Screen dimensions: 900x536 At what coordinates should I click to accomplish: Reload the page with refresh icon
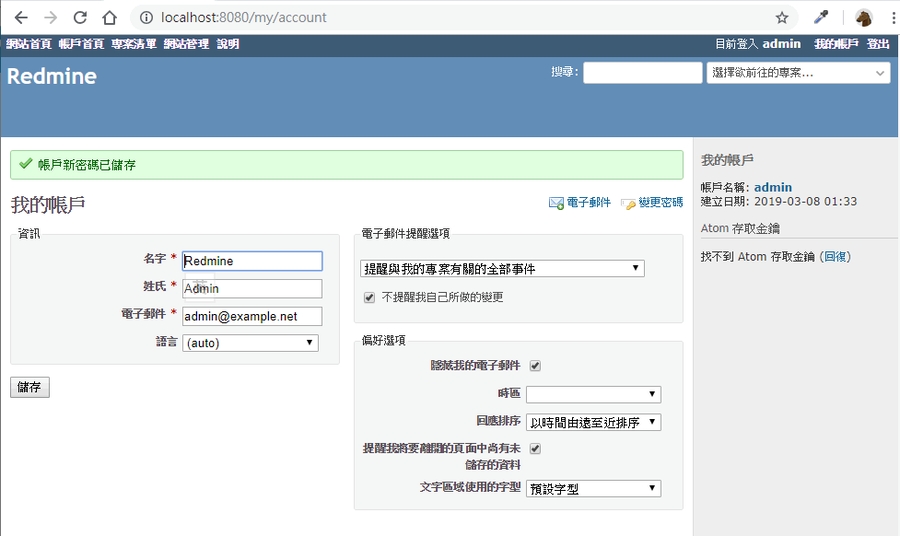[x=80, y=17]
